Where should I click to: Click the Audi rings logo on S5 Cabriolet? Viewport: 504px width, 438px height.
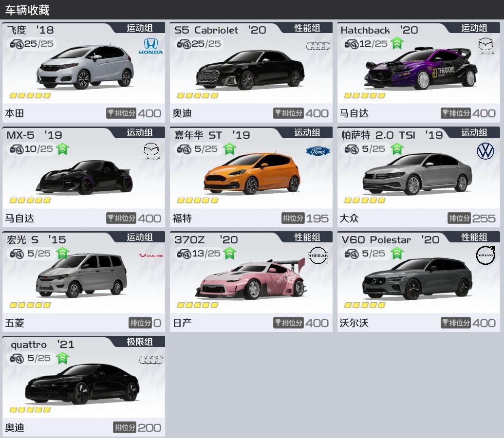(x=317, y=46)
